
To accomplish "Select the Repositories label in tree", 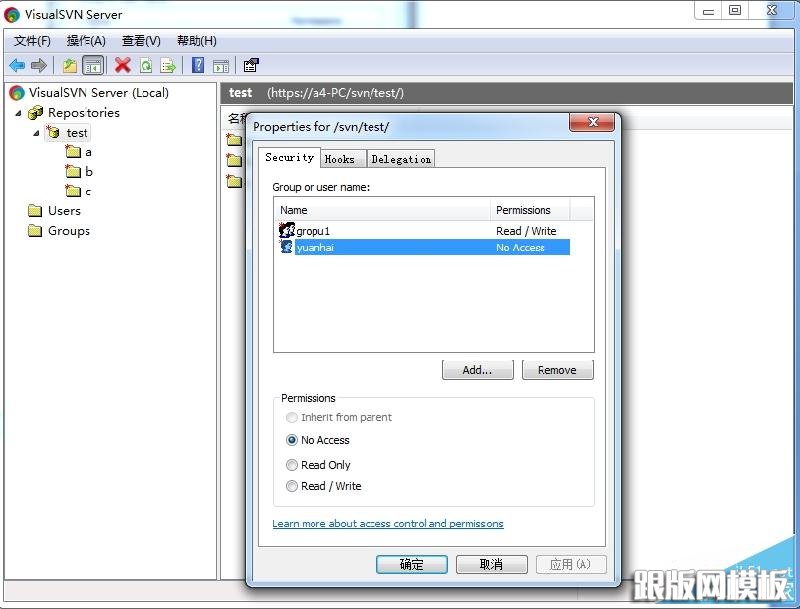I will 84,113.
